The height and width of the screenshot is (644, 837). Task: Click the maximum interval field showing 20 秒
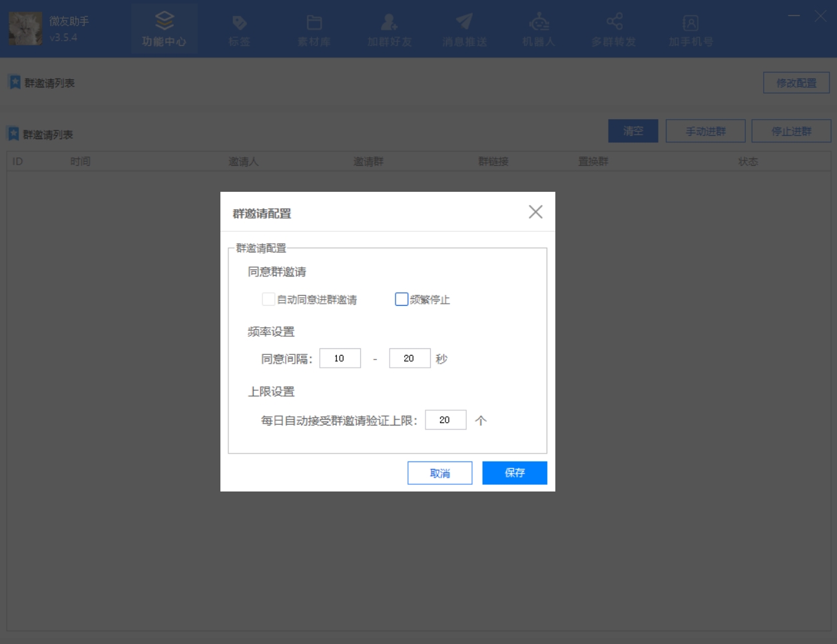coord(410,358)
